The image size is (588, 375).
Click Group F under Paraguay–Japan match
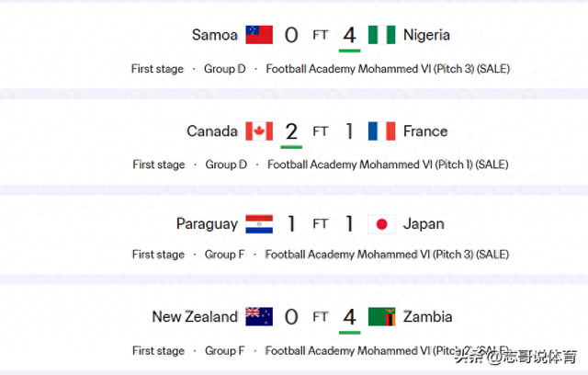[x=226, y=255]
